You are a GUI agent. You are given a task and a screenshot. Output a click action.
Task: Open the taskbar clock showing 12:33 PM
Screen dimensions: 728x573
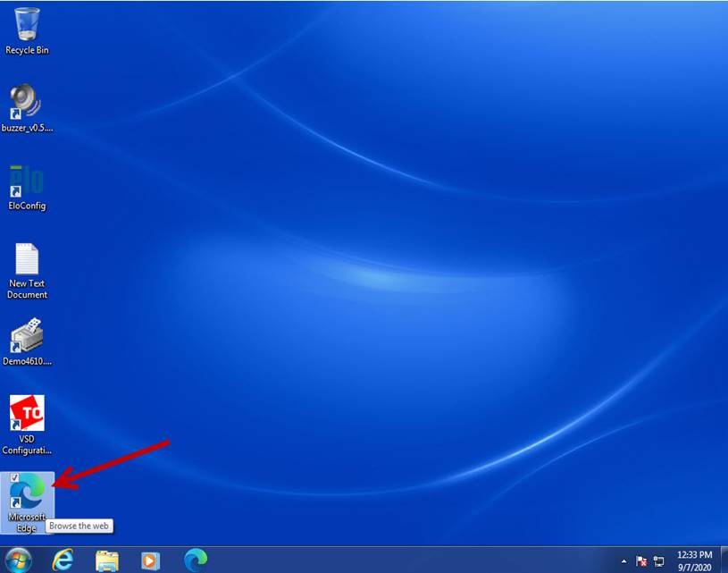coord(694,560)
